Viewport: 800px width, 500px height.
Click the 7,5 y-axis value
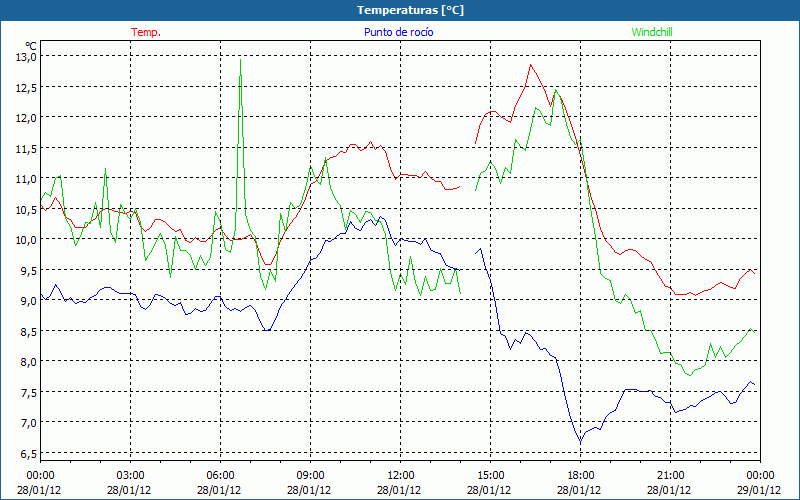28,392
